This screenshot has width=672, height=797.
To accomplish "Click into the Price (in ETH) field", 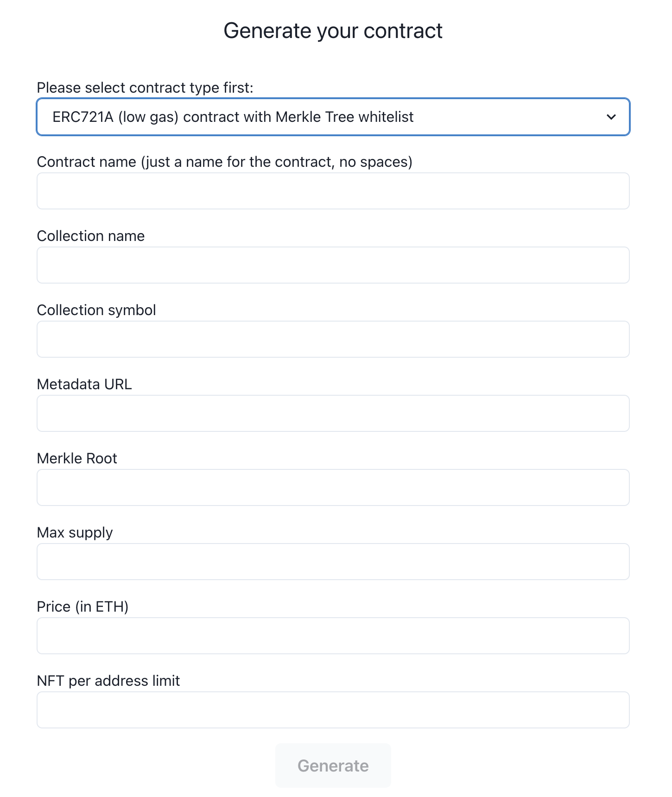I will (x=333, y=636).
